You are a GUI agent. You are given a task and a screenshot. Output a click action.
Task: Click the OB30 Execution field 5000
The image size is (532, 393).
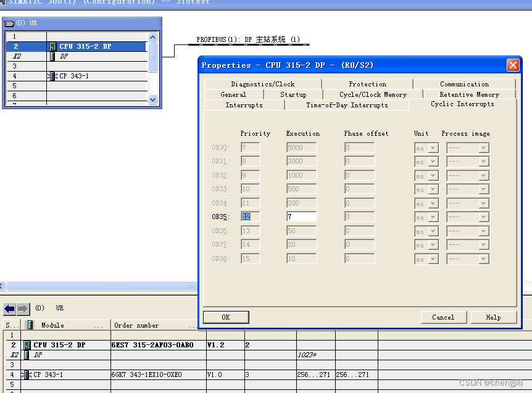301,147
